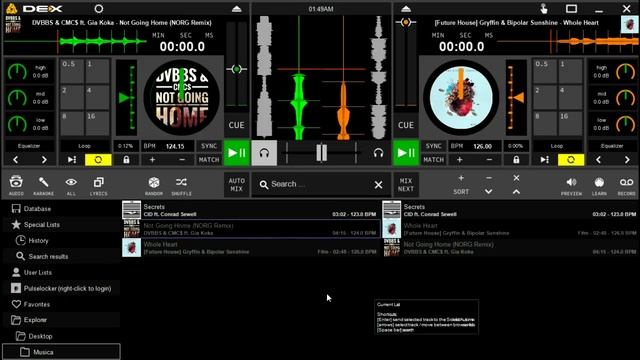Click left deck SYNC button
The height and width of the screenshot is (360, 640).
point(209,146)
